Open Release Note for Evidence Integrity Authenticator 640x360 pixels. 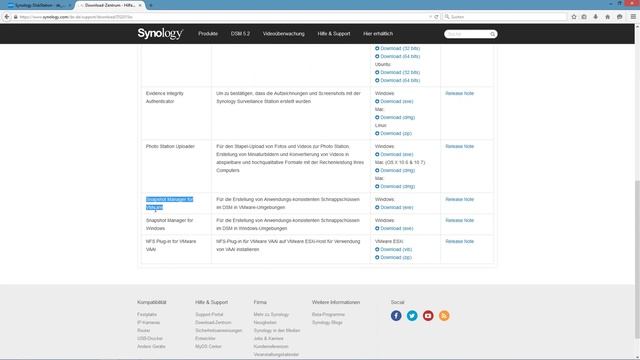tap(459, 93)
